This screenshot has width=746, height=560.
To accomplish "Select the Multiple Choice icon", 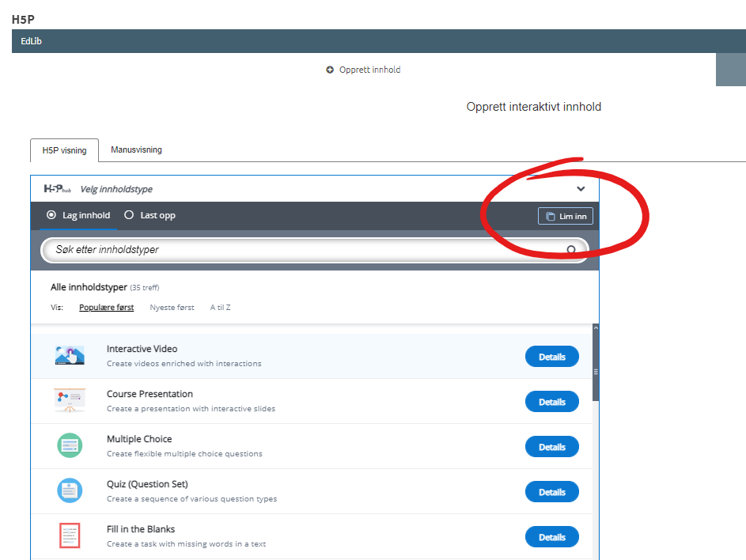I will pyautogui.click(x=70, y=445).
